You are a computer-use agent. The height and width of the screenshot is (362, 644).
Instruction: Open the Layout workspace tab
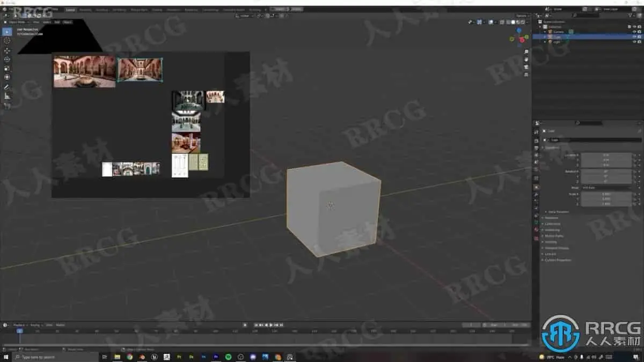pos(70,10)
